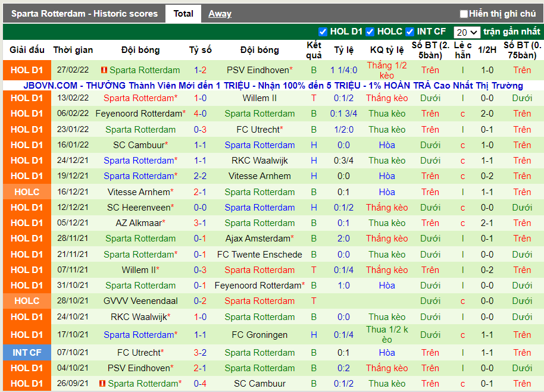
Task: Switch to the Total tab
Action: 183,14
